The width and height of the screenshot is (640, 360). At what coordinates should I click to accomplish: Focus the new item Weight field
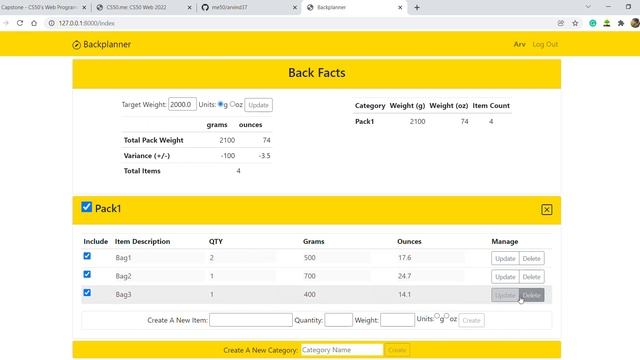pyautogui.click(x=397, y=320)
